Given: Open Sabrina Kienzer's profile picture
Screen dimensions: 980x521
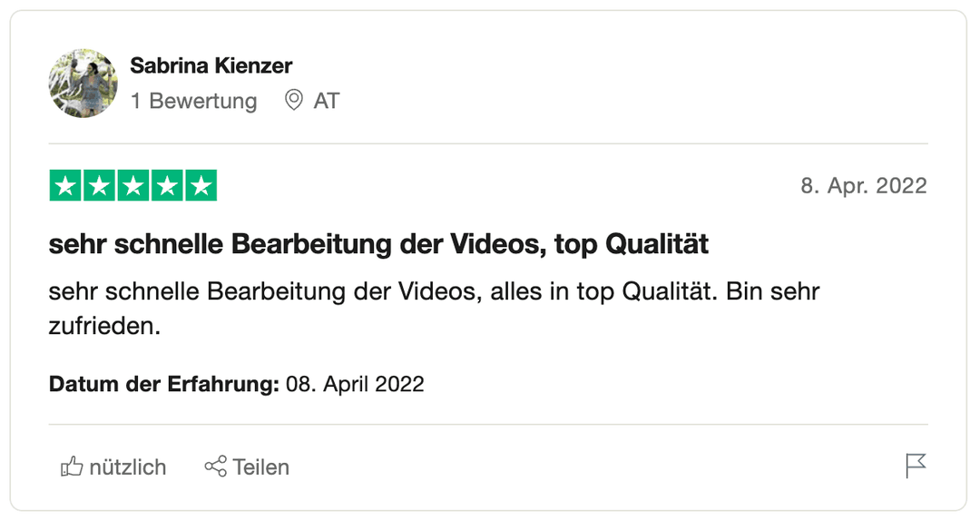Looking at the screenshot, I should (83, 83).
